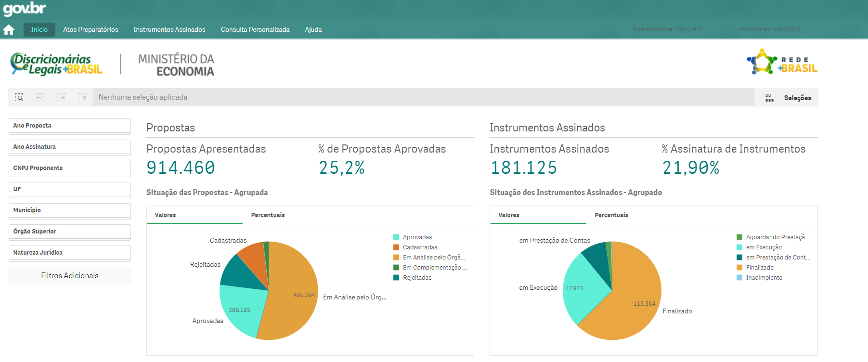Click the step back selection icon
Screen dimensions: 868x362
(40, 97)
